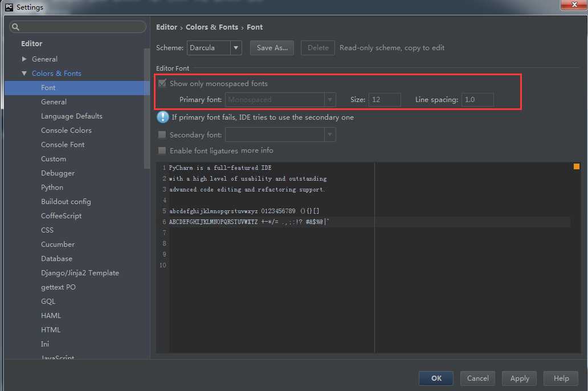Expand the General tree node
Screen dimensions: 588x391
click(x=24, y=59)
